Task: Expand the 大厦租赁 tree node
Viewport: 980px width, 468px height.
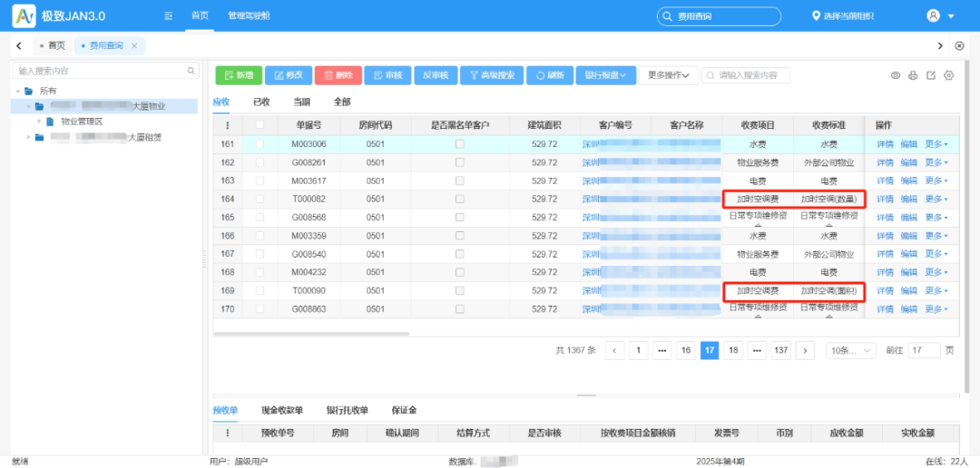Action: pyautogui.click(x=28, y=137)
